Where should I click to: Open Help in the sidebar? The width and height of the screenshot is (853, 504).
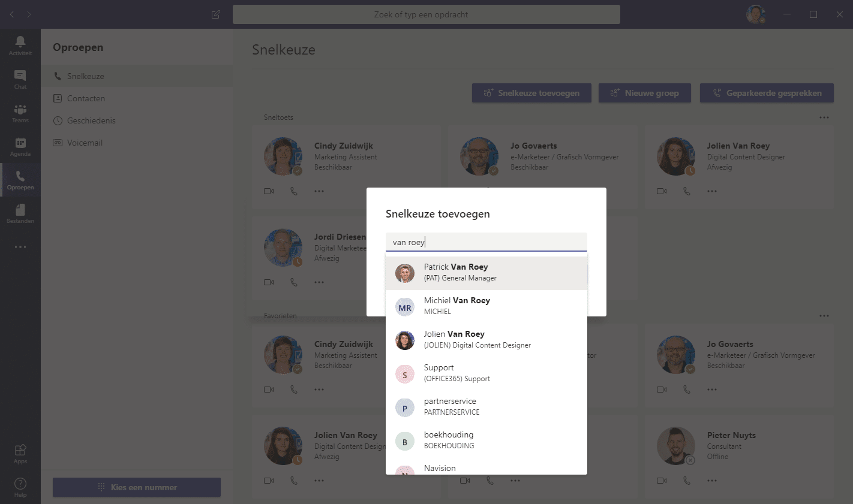(20, 487)
